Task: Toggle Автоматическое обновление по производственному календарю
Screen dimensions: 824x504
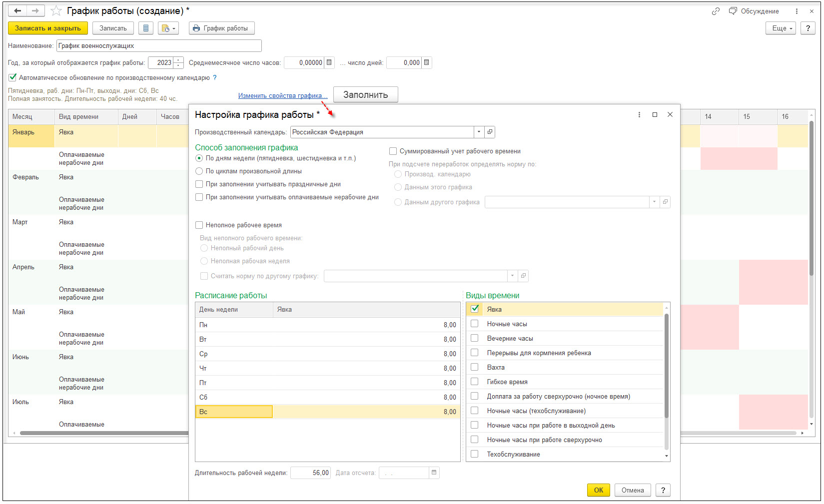Action: pyautogui.click(x=12, y=77)
